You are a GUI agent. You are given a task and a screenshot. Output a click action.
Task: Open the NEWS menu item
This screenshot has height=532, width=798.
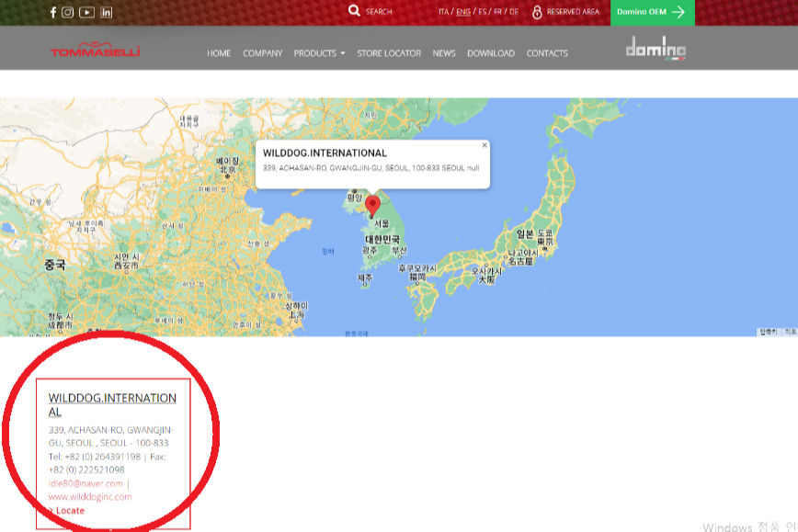[444, 53]
